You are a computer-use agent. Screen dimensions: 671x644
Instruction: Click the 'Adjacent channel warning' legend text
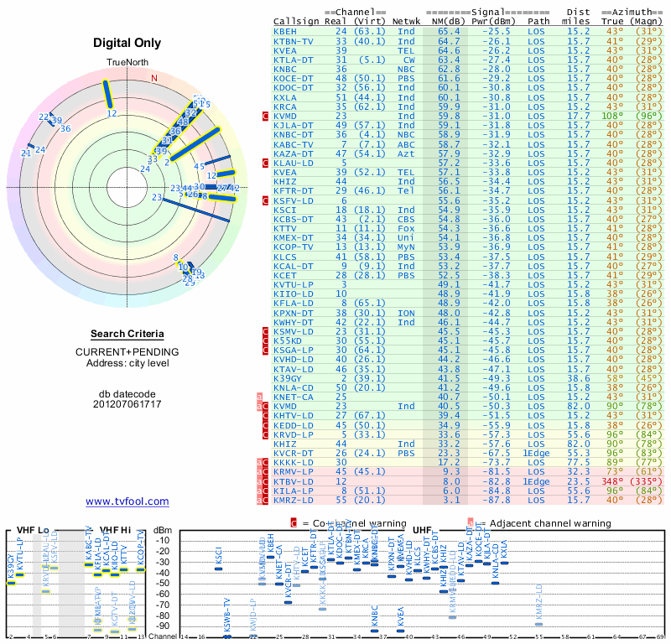pos(550,523)
